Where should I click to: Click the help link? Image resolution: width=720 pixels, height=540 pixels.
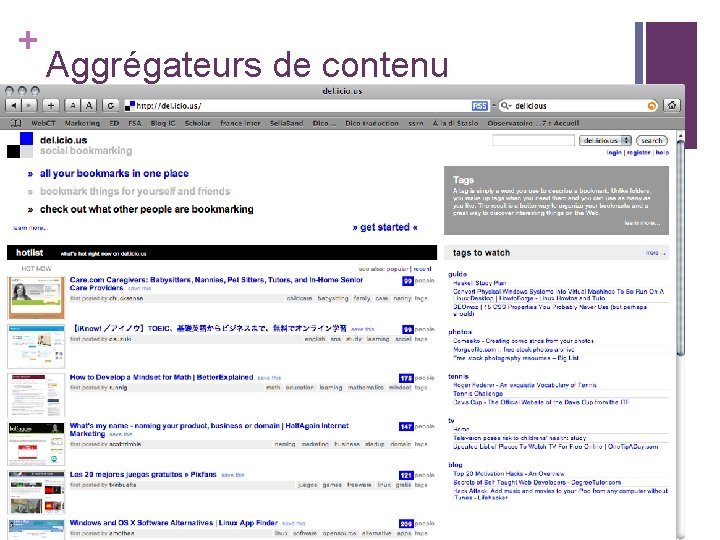tap(662, 152)
